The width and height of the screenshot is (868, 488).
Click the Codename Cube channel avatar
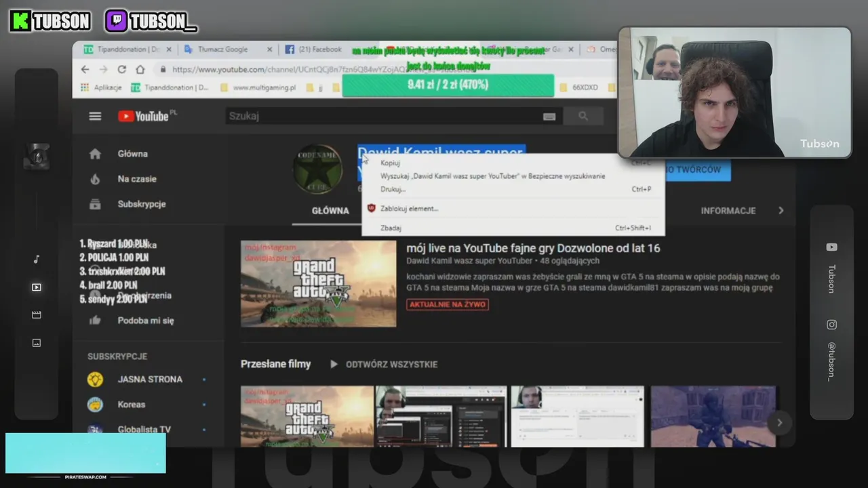(x=317, y=169)
